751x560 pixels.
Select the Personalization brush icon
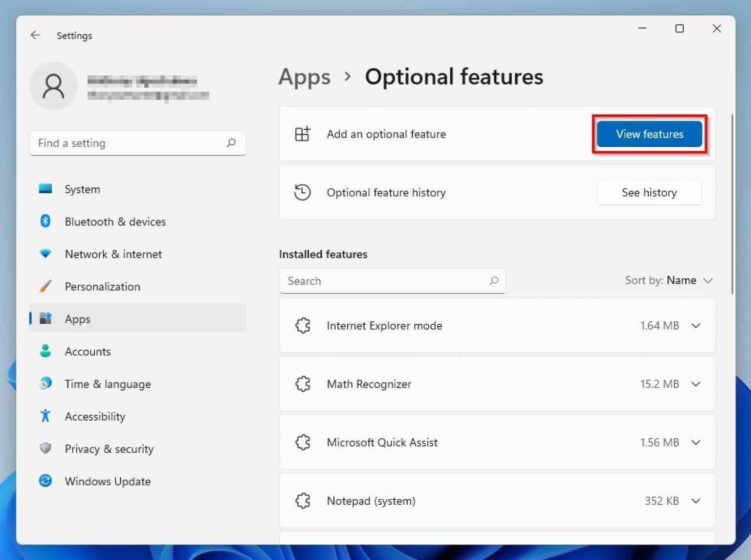pos(45,286)
